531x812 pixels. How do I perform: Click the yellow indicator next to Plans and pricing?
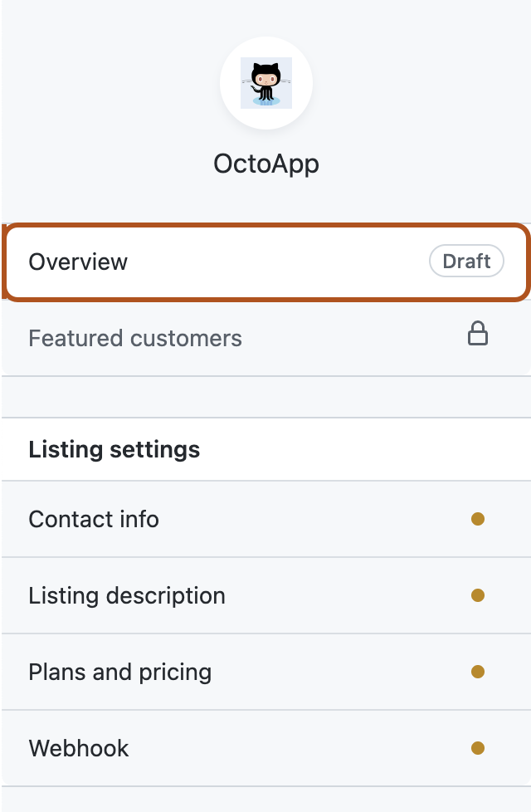click(479, 672)
